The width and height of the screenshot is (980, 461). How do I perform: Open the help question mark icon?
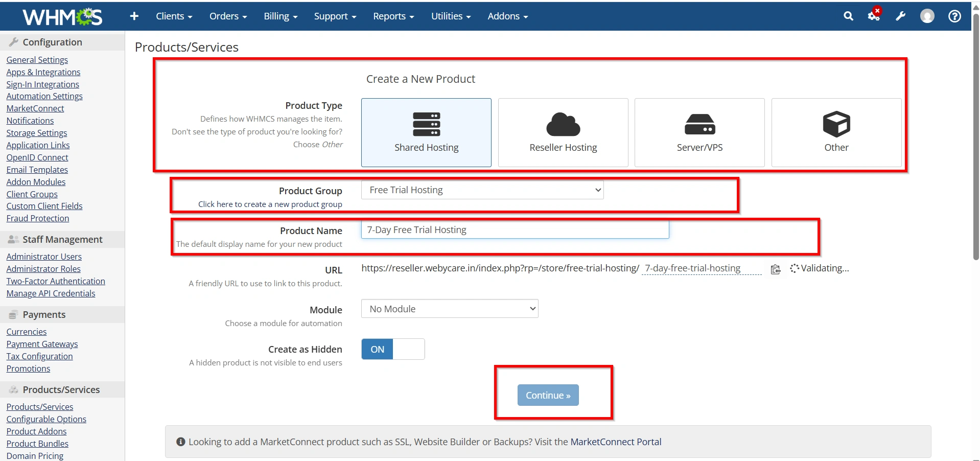coord(954,16)
